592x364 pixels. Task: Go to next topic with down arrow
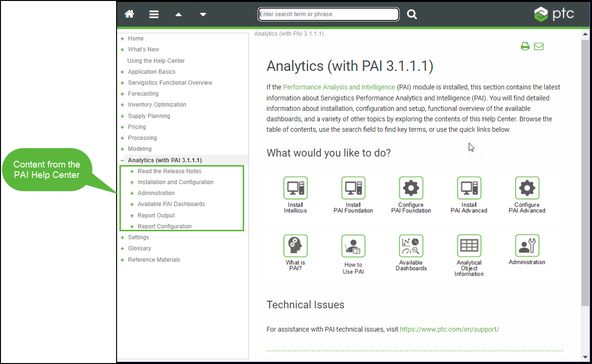pos(203,15)
